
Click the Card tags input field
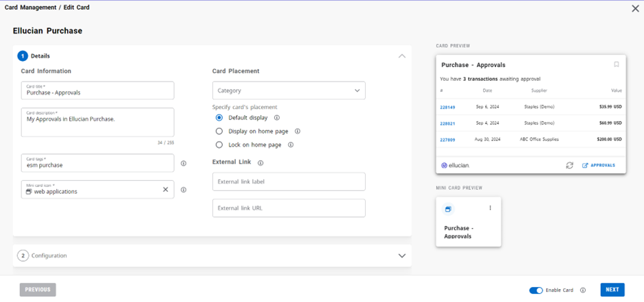[98, 163]
